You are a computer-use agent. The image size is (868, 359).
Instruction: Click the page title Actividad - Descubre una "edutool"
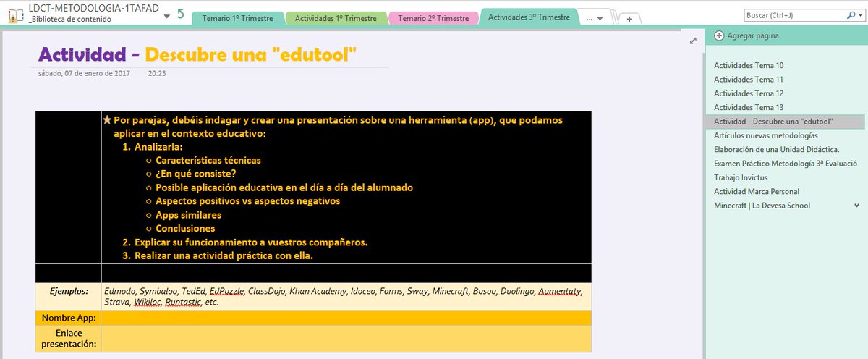click(197, 54)
